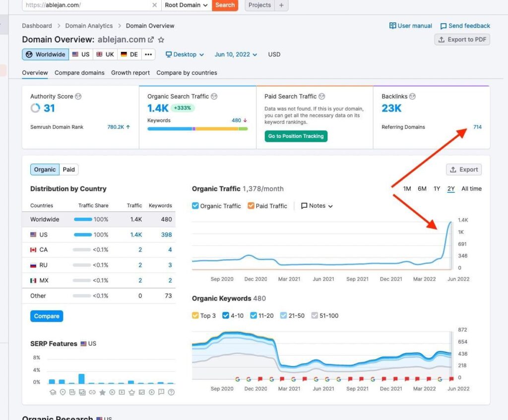Add a new project tab with plus icon
Viewport: 508px width, 420px height.
pyautogui.click(x=281, y=5)
